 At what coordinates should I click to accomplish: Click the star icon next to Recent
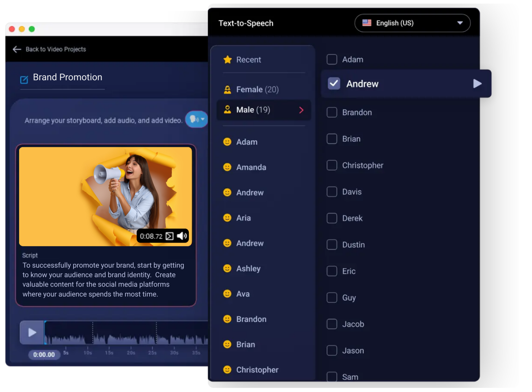click(228, 60)
